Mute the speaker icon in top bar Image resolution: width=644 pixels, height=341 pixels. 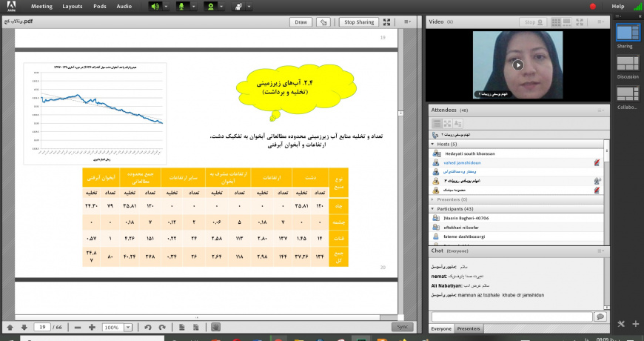155,7
